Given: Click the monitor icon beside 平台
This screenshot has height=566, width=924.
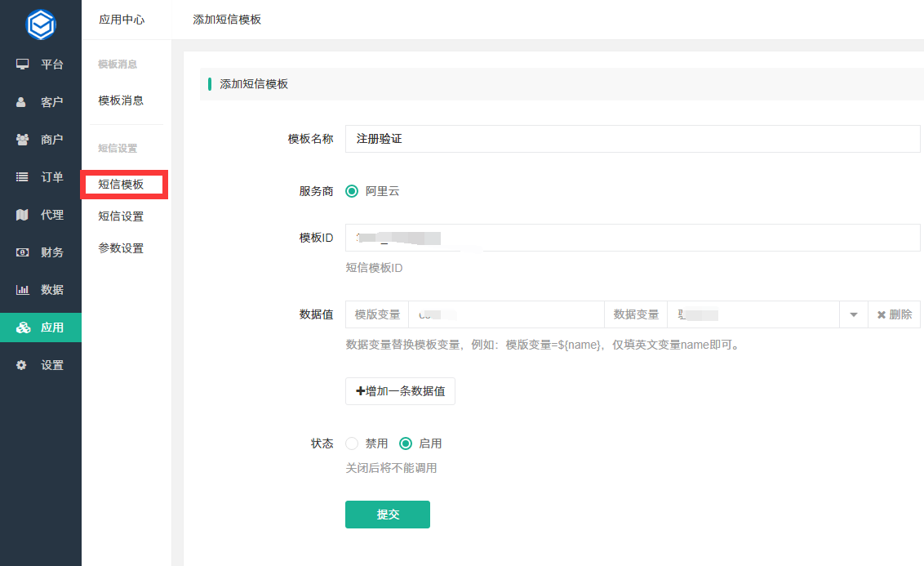Looking at the screenshot, I should point(22,64).
